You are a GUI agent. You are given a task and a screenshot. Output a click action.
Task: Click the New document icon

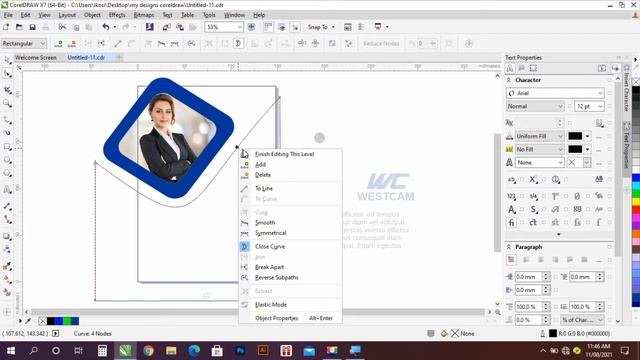click(x=6, y=27)
